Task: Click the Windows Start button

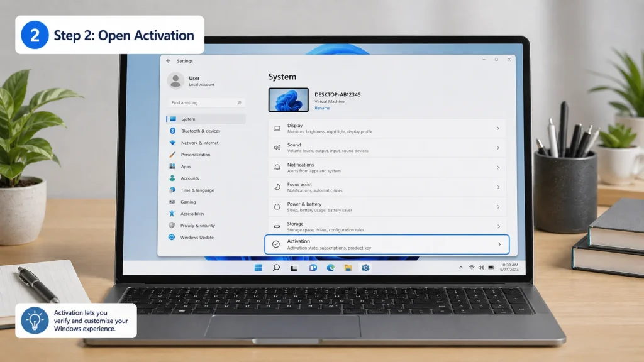Action: (258, 267)
